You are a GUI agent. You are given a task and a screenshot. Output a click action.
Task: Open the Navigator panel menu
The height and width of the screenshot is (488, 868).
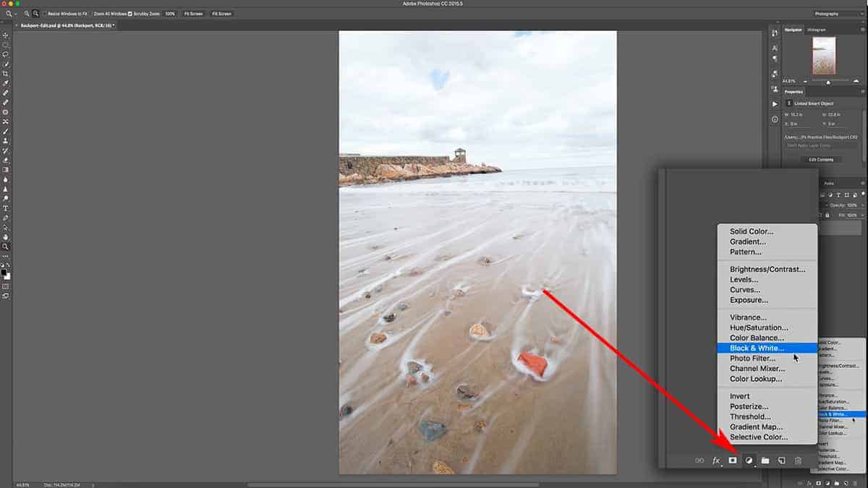coord(862,30)
